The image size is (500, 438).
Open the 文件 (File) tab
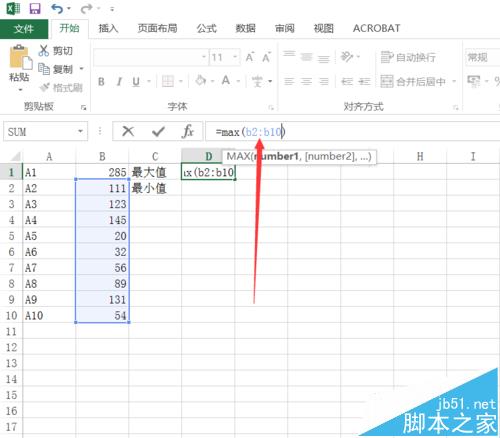tap(24, 29)
